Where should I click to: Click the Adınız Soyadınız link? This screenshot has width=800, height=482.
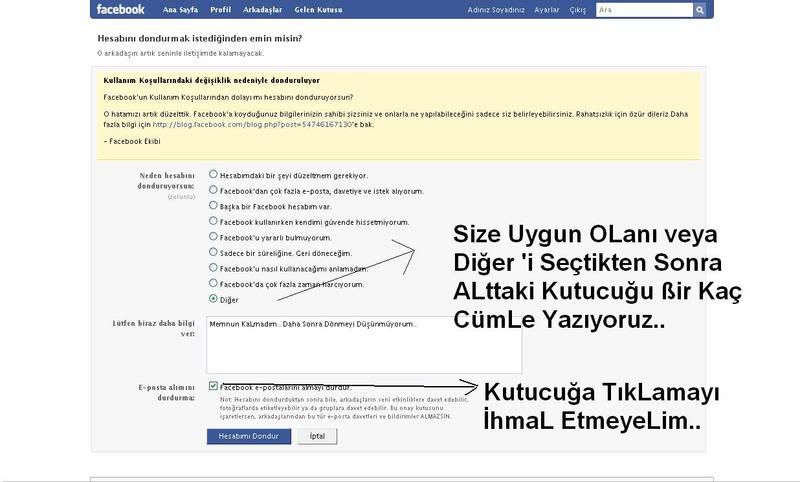(496, 10)
